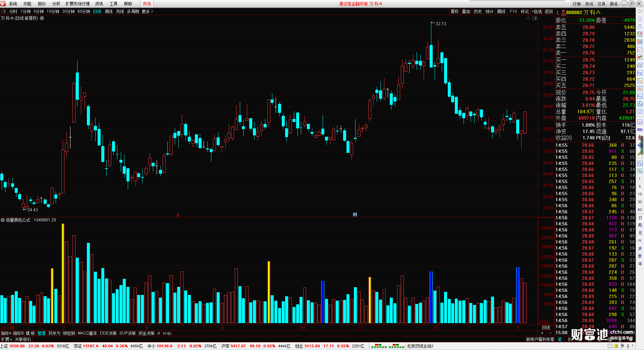Select the 15分钟 period

(53, 11)
